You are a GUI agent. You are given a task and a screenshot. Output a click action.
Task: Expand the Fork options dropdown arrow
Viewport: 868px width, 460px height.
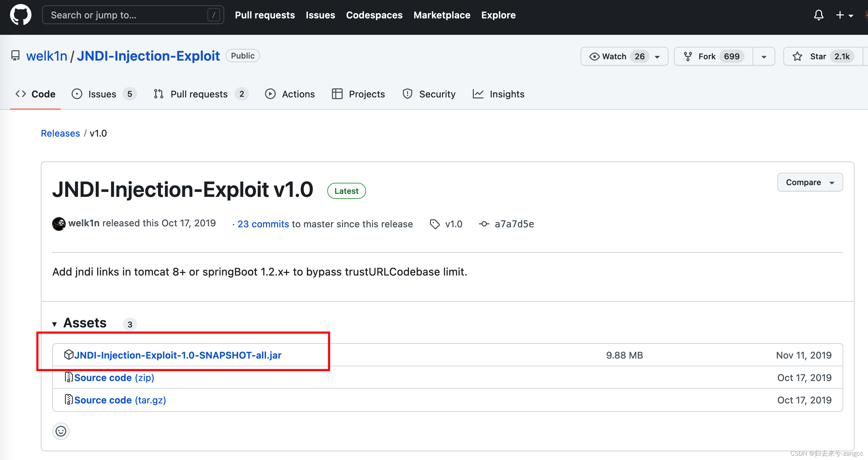(x=764, y=57)
